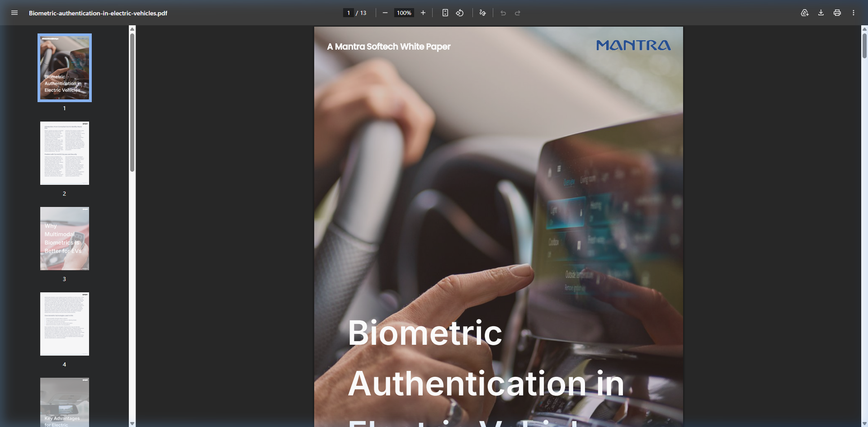Click the 'A Mantra Softech White Paper' heading
Screen dimensions: 868x427
pos(389,47)
